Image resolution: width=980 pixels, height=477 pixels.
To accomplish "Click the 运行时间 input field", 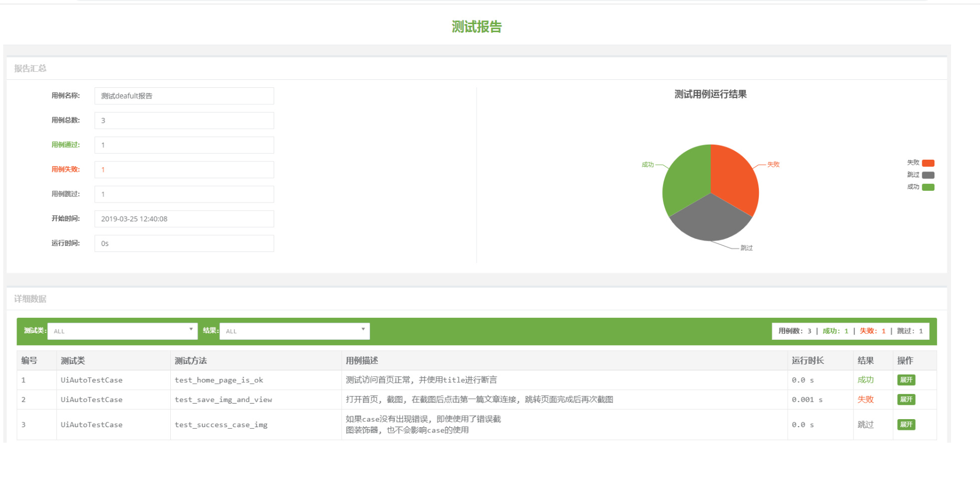I will 184,244.
